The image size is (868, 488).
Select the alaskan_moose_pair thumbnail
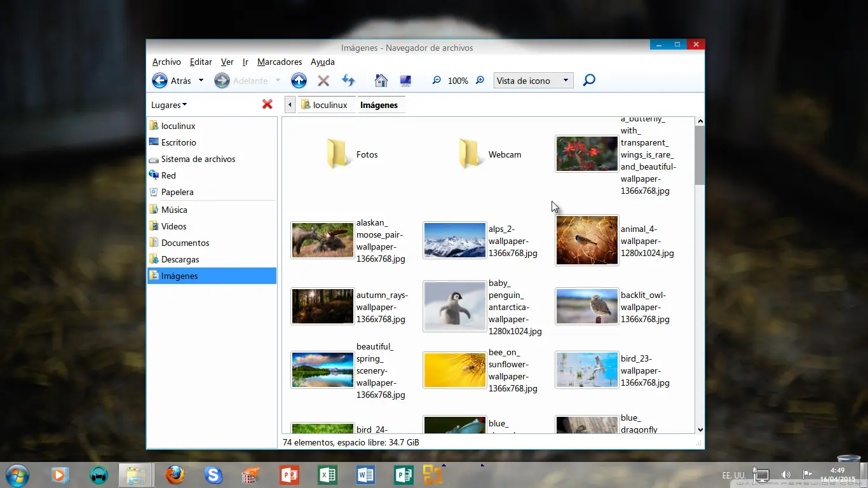click(x=322, y=240)
